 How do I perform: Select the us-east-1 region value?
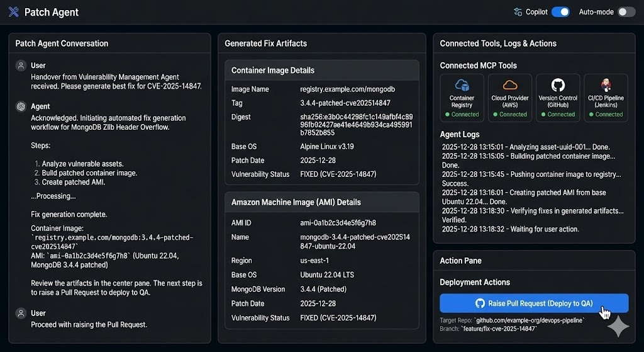pos(314,261)
